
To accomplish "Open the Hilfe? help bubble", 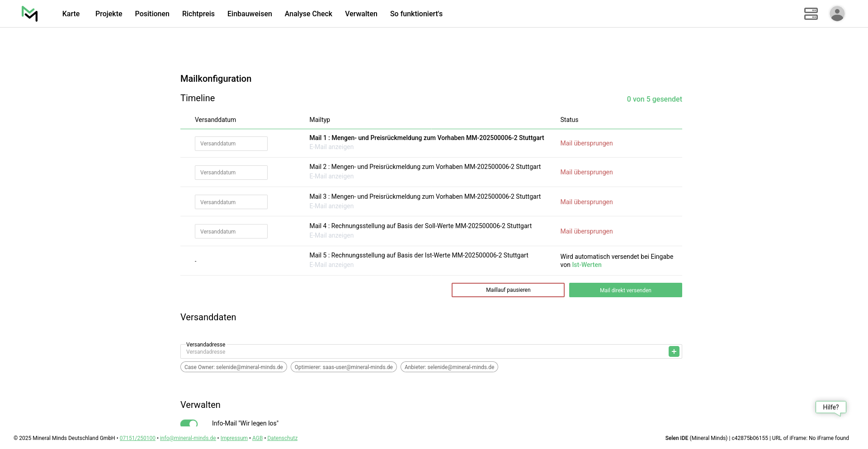I will coord(830,407).
